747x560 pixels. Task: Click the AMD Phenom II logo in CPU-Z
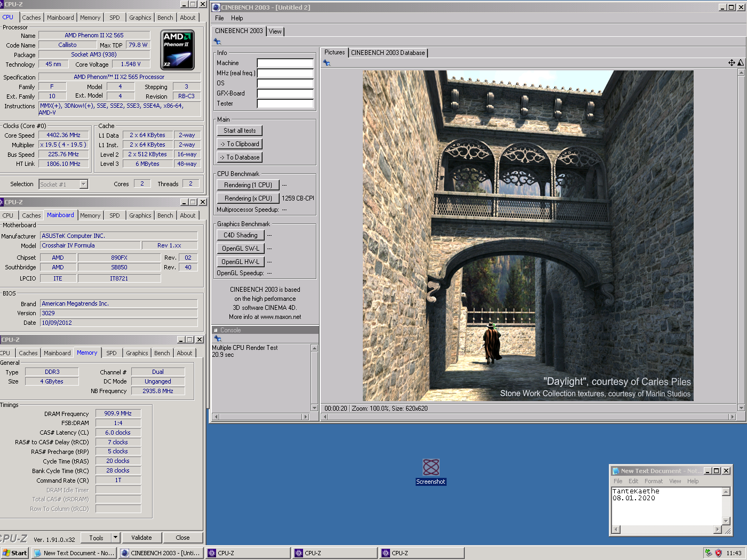(177, 50)
